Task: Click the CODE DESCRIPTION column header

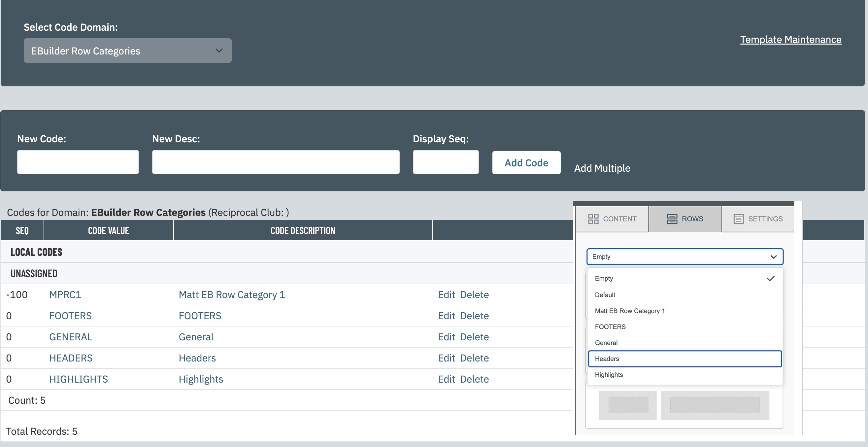Action: tap(303, 230)
